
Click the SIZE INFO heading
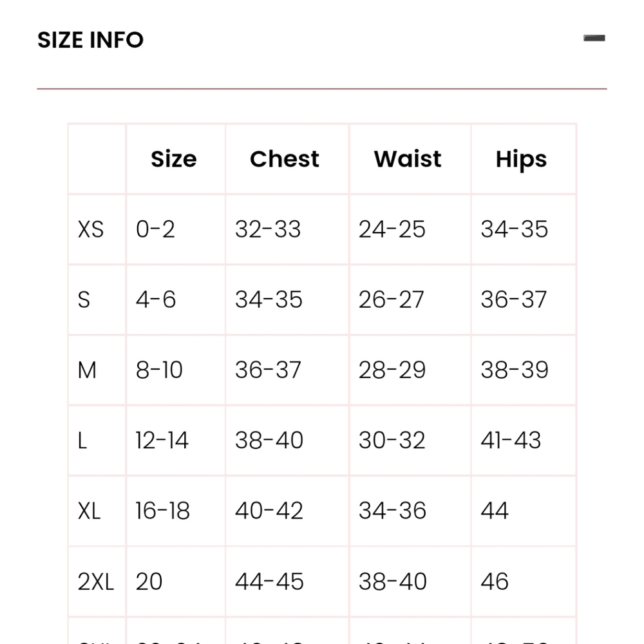tap(90, 40)
